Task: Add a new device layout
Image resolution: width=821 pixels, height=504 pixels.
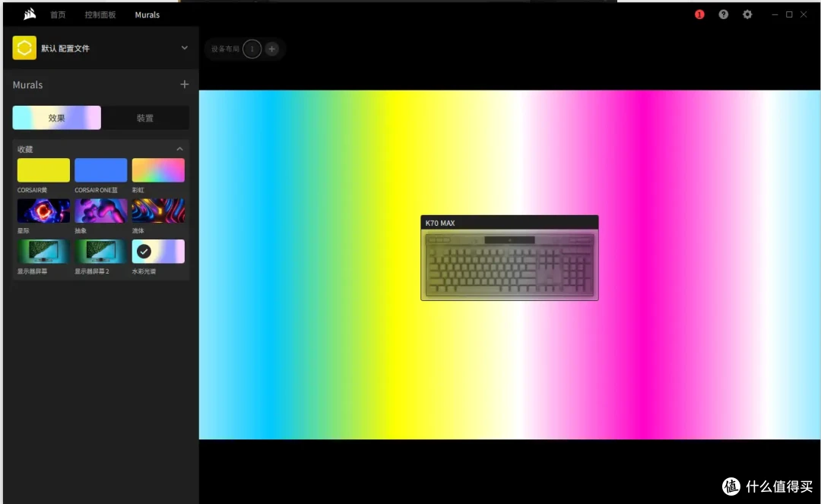Action: pyautogui.click(x=271, y=49)
